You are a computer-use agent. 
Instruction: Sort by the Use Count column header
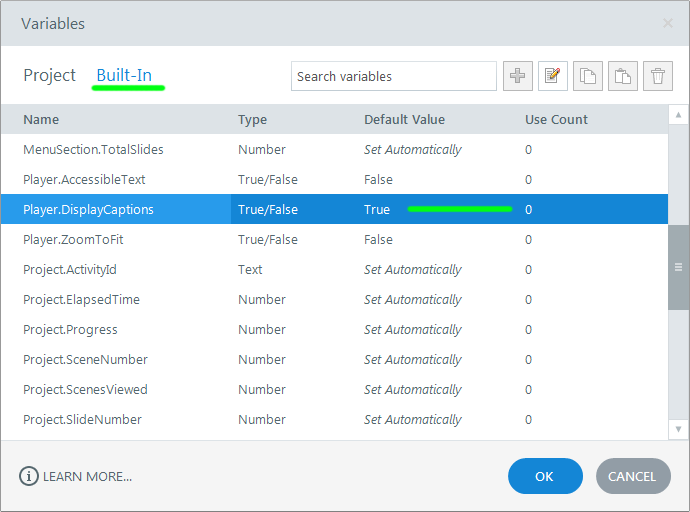(556, 120)
